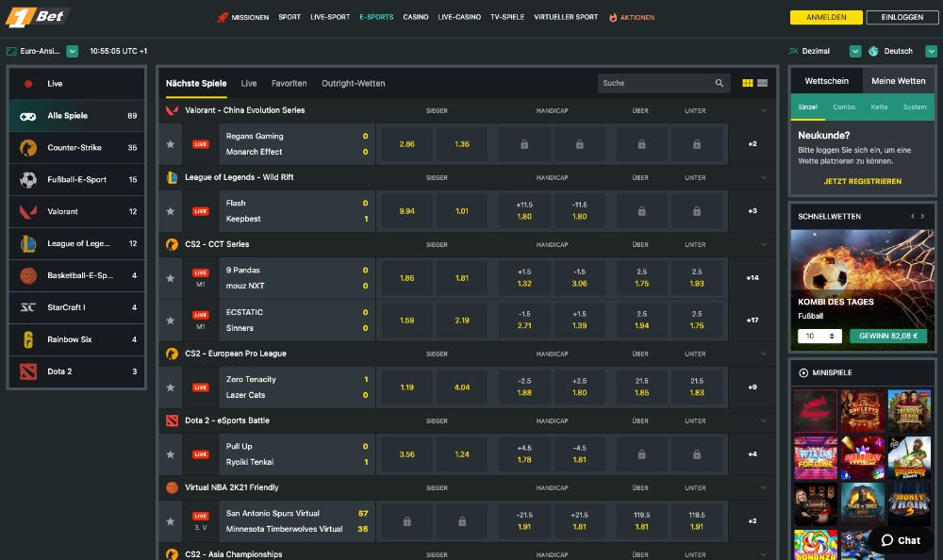Image resolution: width=943 pixels, height=560 pixels.
Task: Open E-Sports in top menu
Action: [376, 18]
